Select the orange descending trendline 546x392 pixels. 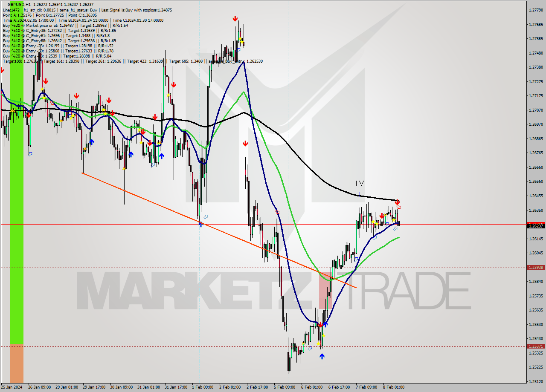click(219, 230)
